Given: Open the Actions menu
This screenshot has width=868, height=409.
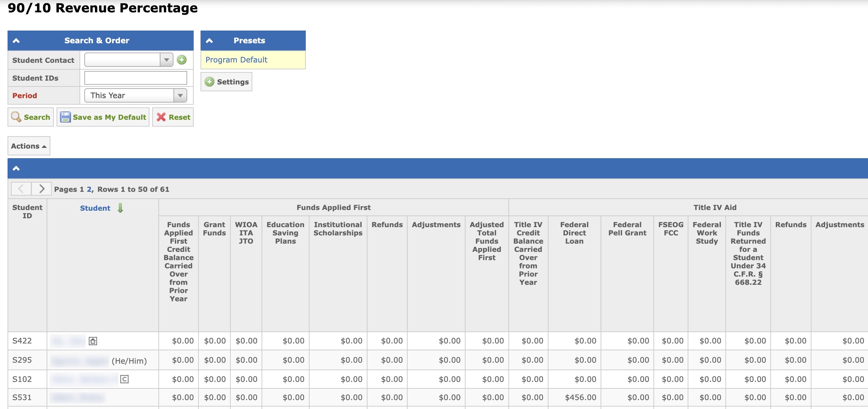Looking at the screenshot, I should 29,146.
